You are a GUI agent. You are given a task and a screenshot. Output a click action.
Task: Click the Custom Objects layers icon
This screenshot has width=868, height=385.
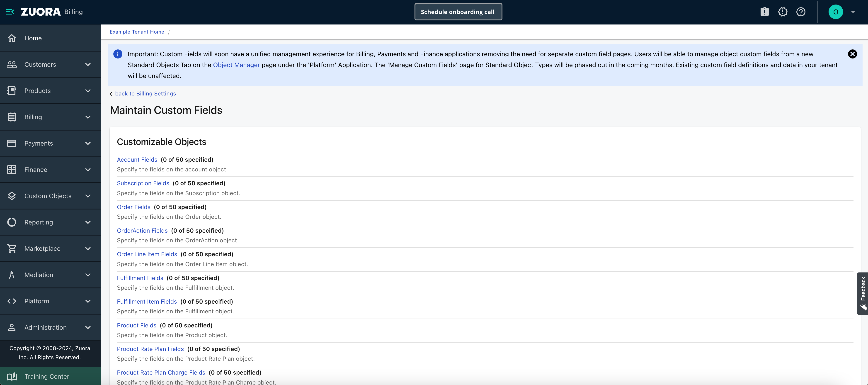[12, 196]
